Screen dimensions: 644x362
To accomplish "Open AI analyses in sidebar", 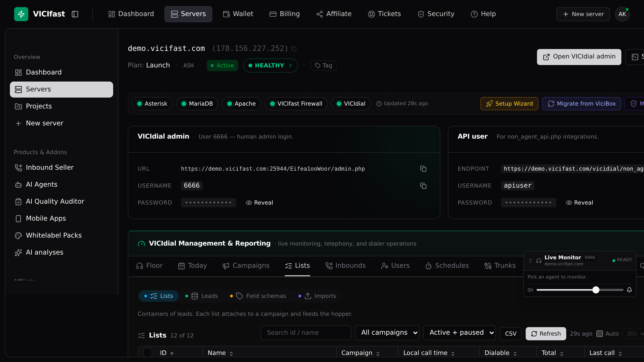I will 62,252.
